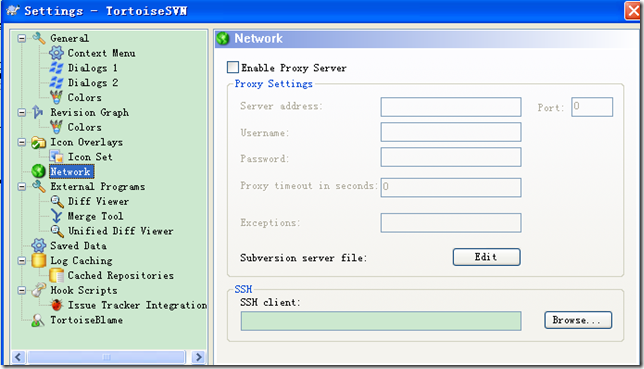Enable the Proxy Server checkbox
The image size is (644, 369).
232,67
